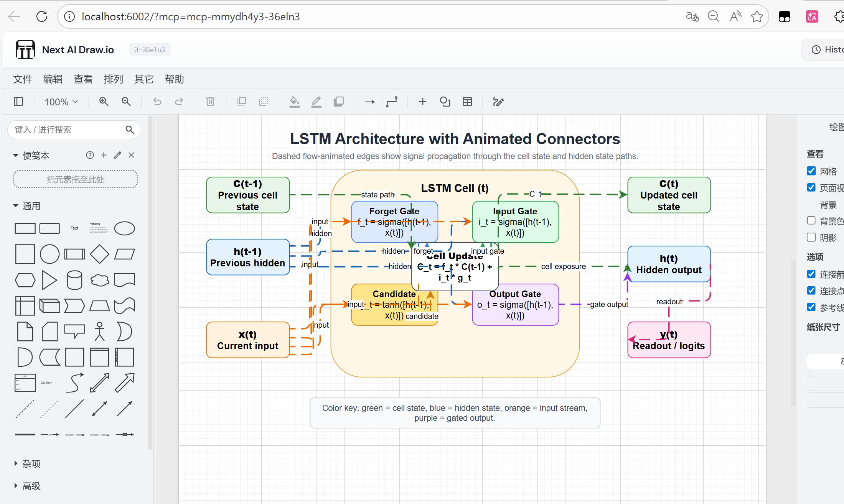
Task: Select the diamond shape in palette
Action: [x=99, y=254]
